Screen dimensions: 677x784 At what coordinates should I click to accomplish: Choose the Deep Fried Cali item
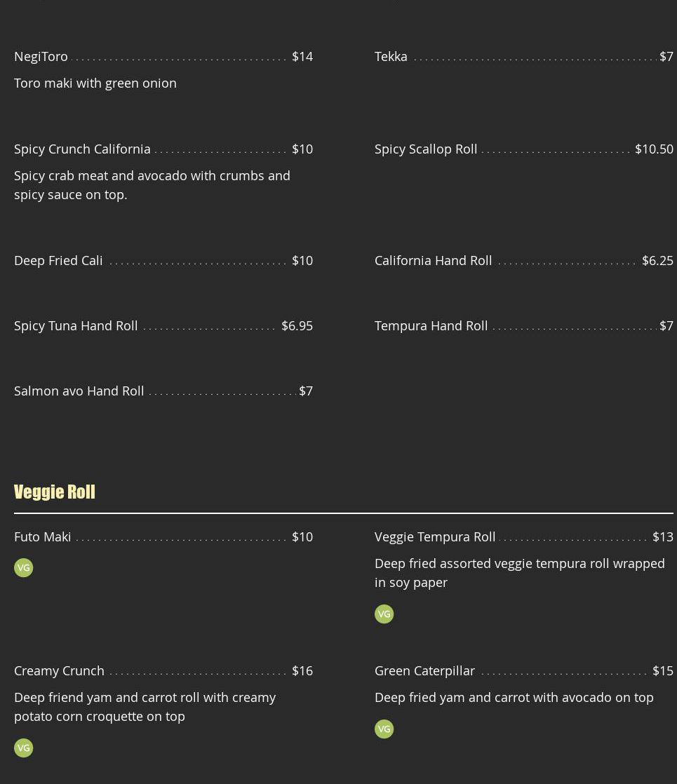pyautogui.click(x=58, y=260)
